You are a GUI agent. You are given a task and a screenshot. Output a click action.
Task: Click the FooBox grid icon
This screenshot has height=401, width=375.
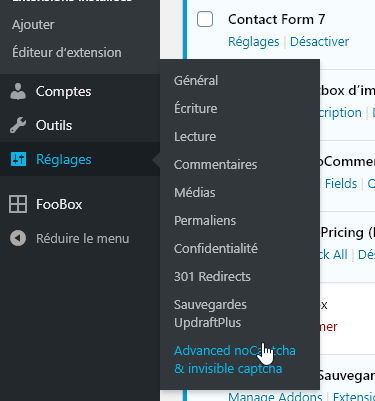[18, 204]
